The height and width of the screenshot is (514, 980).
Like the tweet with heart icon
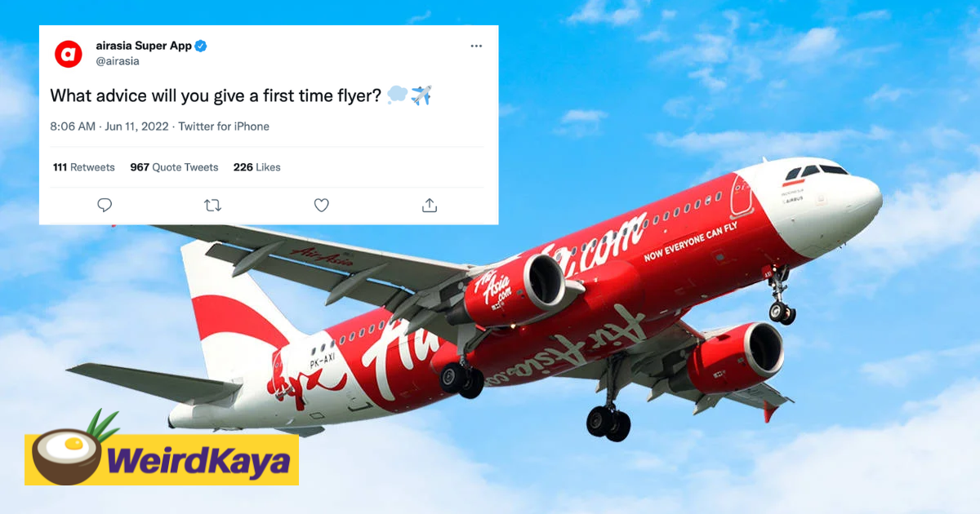point(322,206)
